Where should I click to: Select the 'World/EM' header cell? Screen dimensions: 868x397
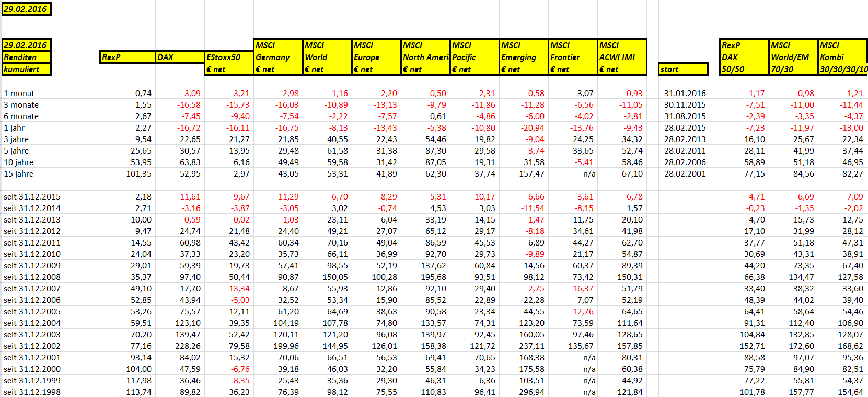tap(793, 57)
